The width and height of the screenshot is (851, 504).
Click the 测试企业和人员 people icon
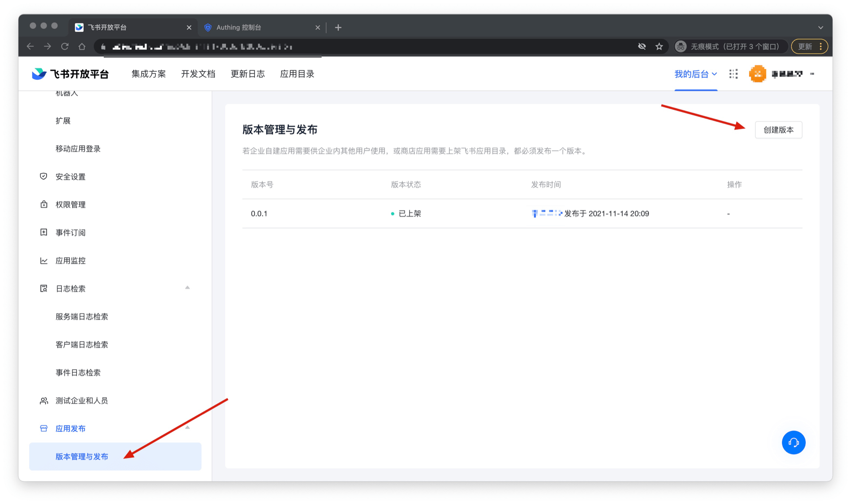coord(43,401)
